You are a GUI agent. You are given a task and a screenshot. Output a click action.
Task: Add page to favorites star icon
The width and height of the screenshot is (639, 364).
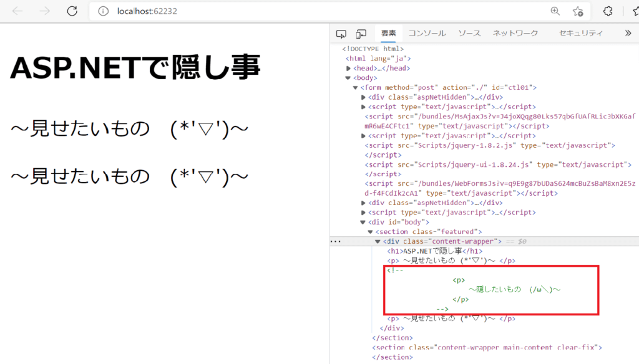[578, 11]
